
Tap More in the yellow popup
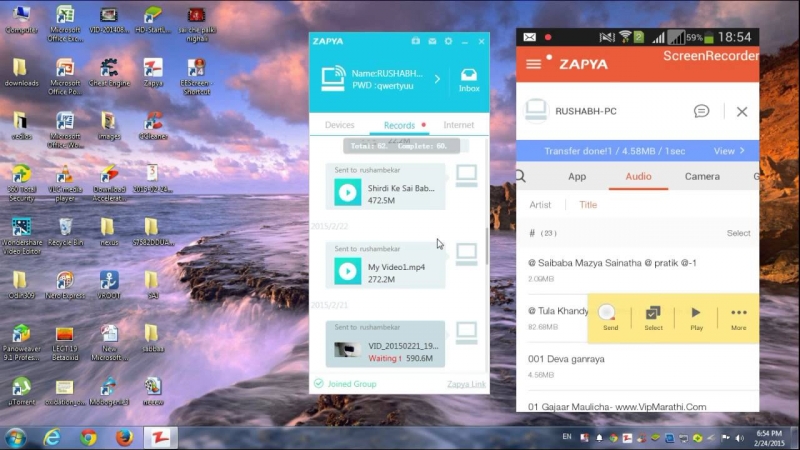coord(738,318)
